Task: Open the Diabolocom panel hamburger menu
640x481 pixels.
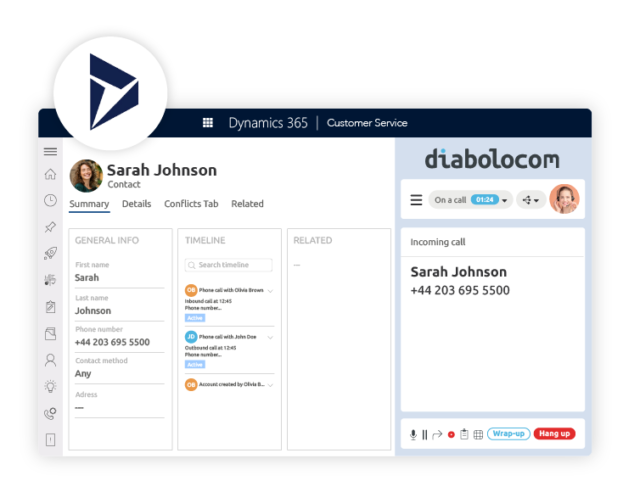Action: point(416,200)
